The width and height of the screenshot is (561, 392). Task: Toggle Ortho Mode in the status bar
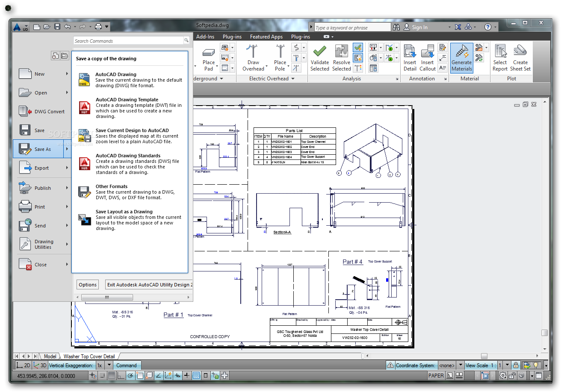point(121,376)
